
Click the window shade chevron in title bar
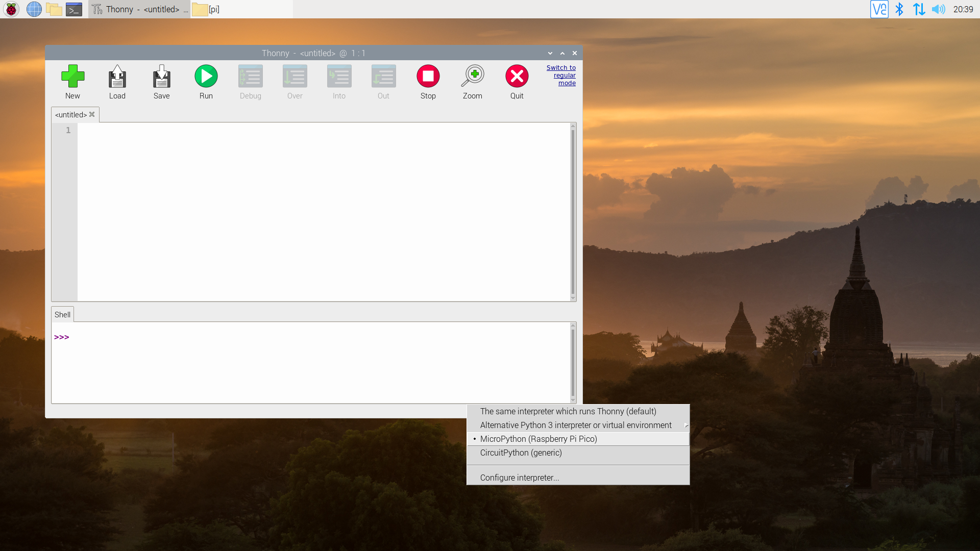(x=550, y=53)
